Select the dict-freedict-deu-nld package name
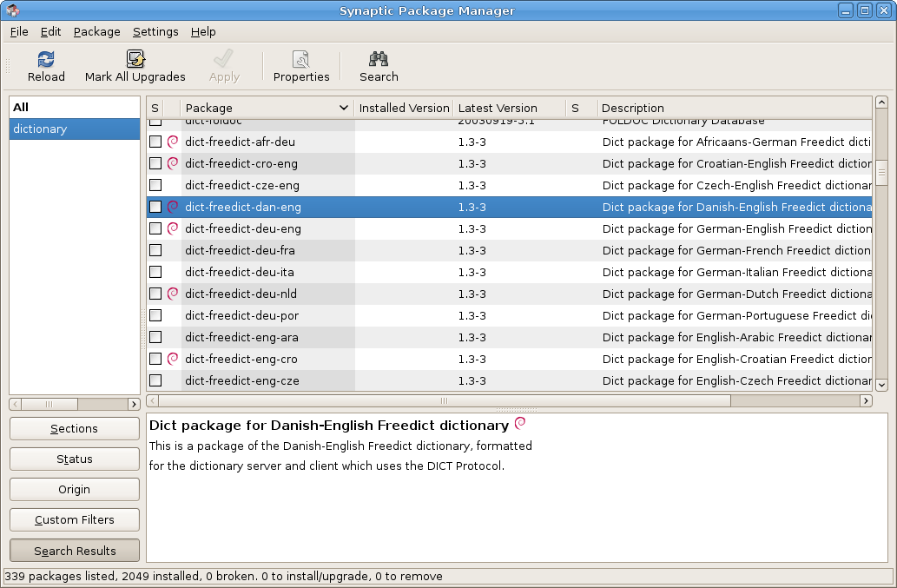 coord(241,294)
